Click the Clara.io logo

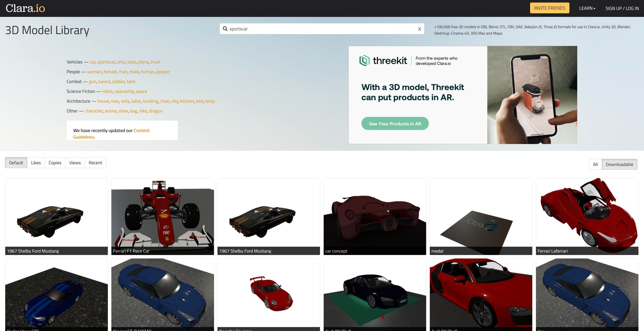(25, 8)
